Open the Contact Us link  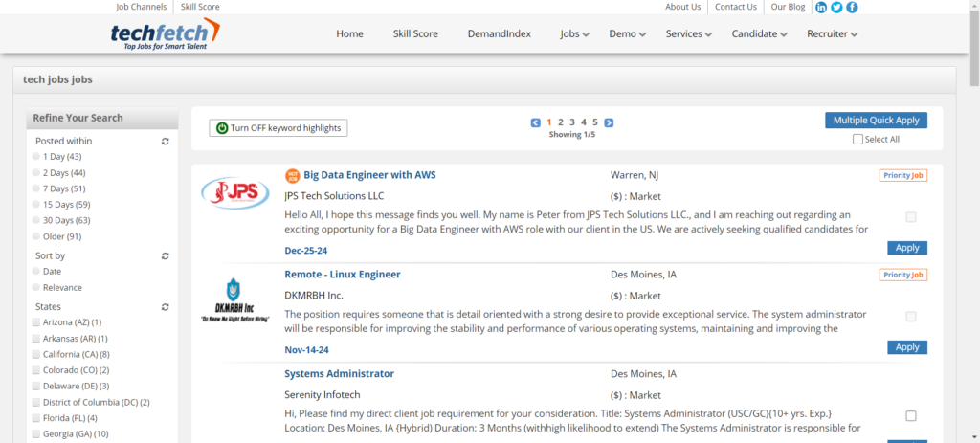736,7
